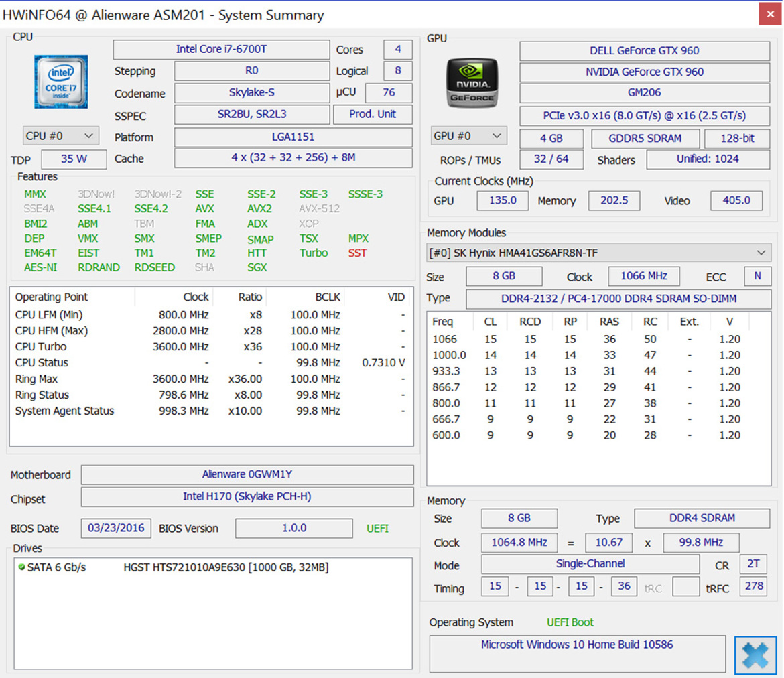Select the CPU Turbo operating point row
Image resolution: width=784 pixels, height=678 pixels.
pos(210,346)
